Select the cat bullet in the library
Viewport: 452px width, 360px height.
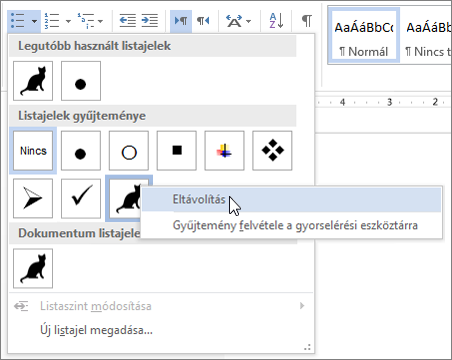(x=124, y=198)
